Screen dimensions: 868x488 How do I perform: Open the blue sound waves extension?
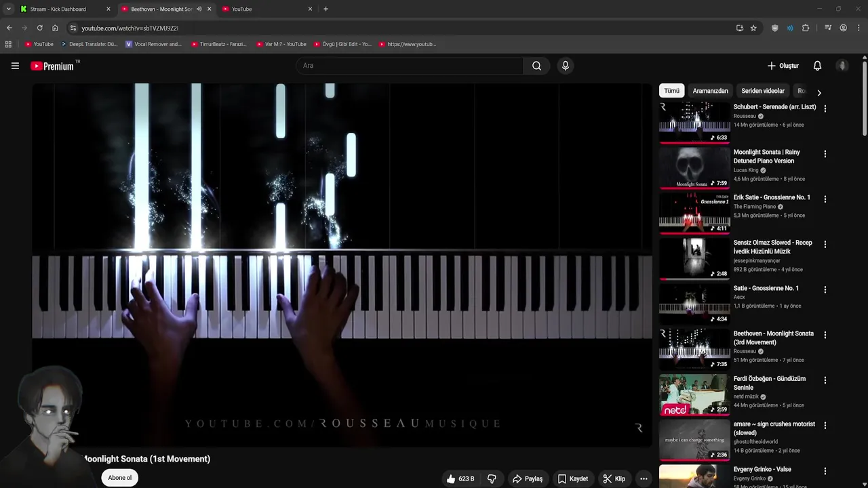pos(790,28)
